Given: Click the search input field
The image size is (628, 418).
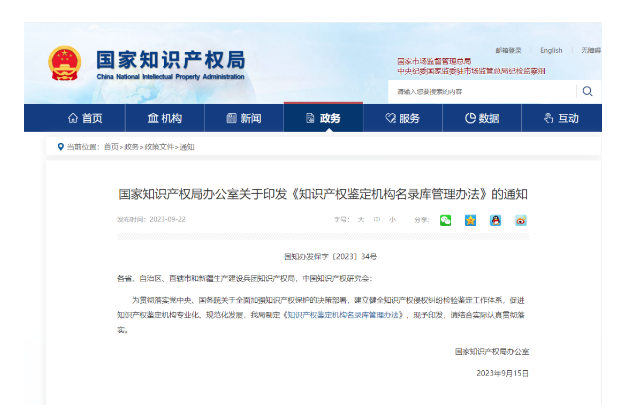Looking at the screenshot, I should (483, 92).
